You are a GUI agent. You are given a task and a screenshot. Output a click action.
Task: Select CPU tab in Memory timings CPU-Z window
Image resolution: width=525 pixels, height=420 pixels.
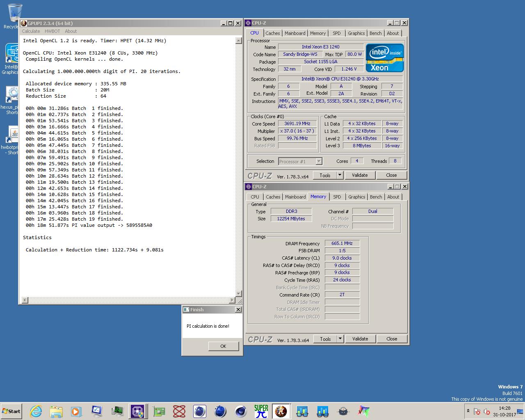click(x=255, y=197)
